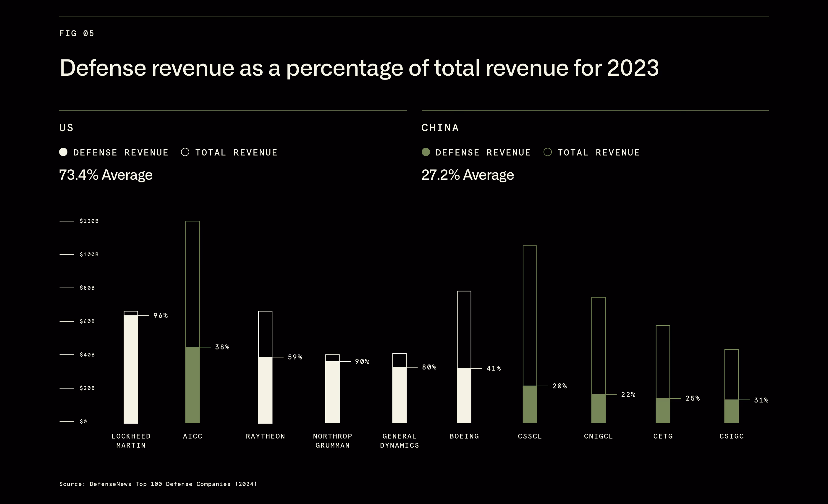Click the "25%" value next to CETG
Screen dimensions: 828x504
[693, 398]
